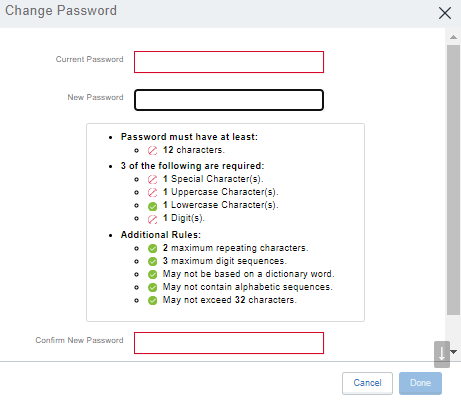461x401 pixels.
Task: Click the gray jump-to-bottom arrow button
Action: point(442,354)
